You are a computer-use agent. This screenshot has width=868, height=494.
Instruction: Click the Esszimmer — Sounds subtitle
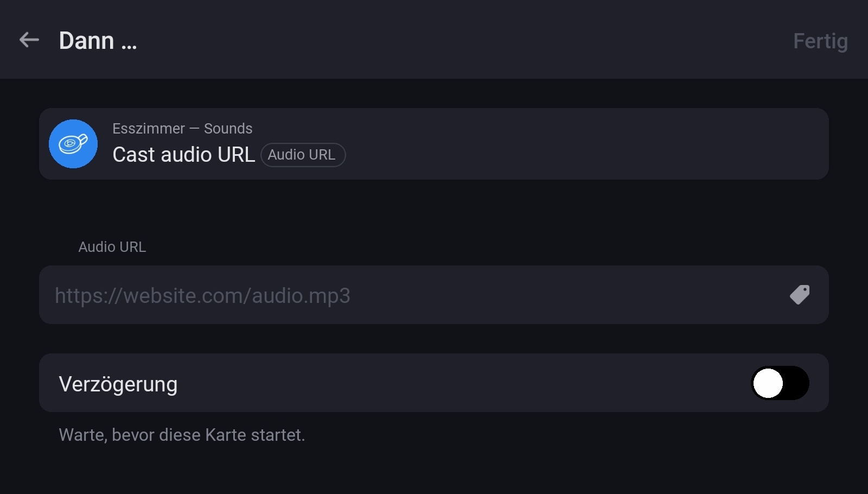click(x=182, y=129)
